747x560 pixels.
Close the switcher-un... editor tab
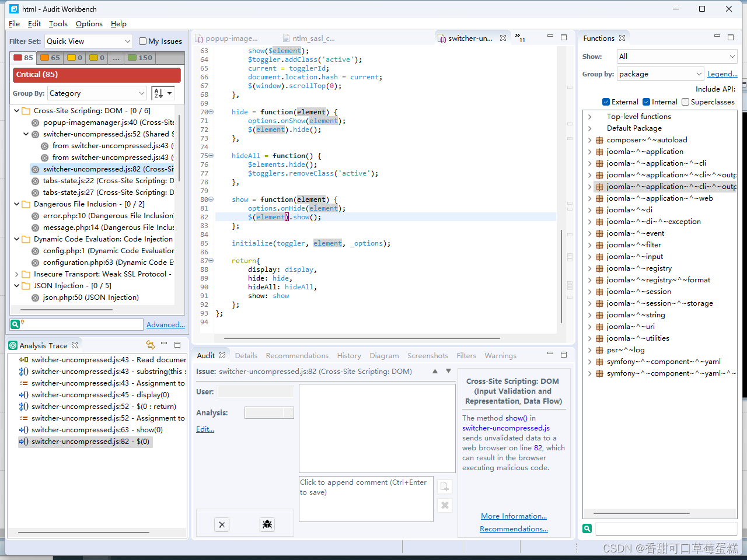point(503,38)
